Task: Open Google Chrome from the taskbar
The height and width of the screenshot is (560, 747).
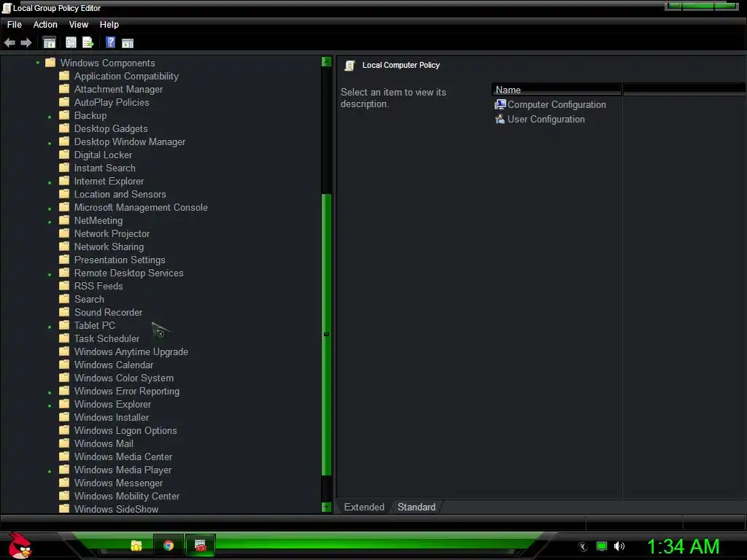Action: coord(169,545)
